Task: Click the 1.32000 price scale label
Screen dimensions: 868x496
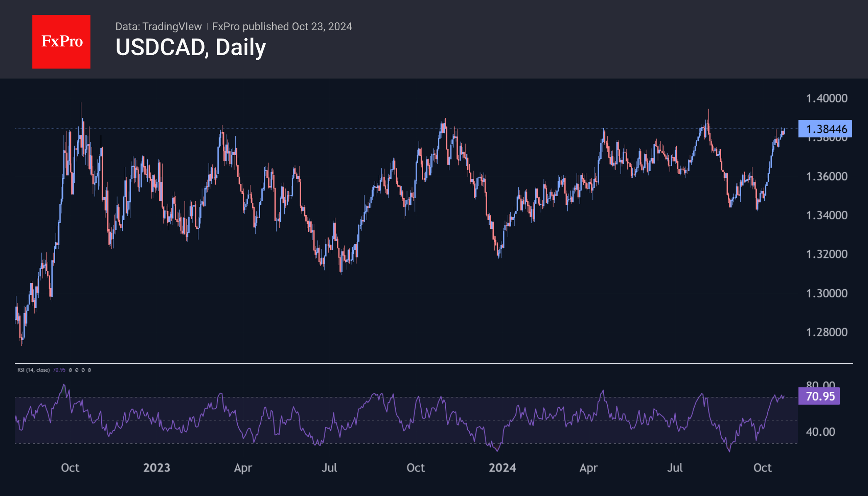Action: point(827,254)
